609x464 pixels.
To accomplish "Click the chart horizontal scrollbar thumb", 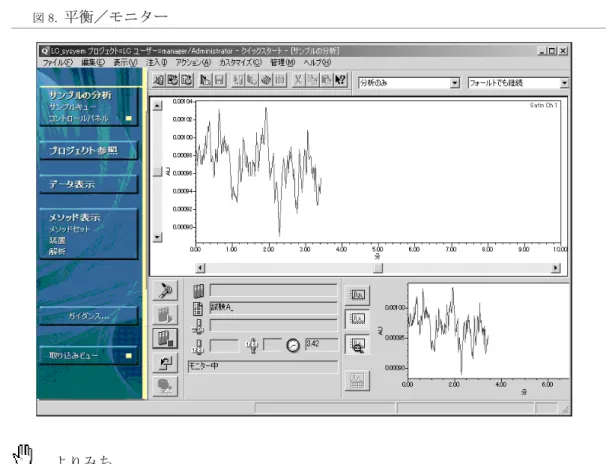I will pyautogui.click(x=378, y=268).
